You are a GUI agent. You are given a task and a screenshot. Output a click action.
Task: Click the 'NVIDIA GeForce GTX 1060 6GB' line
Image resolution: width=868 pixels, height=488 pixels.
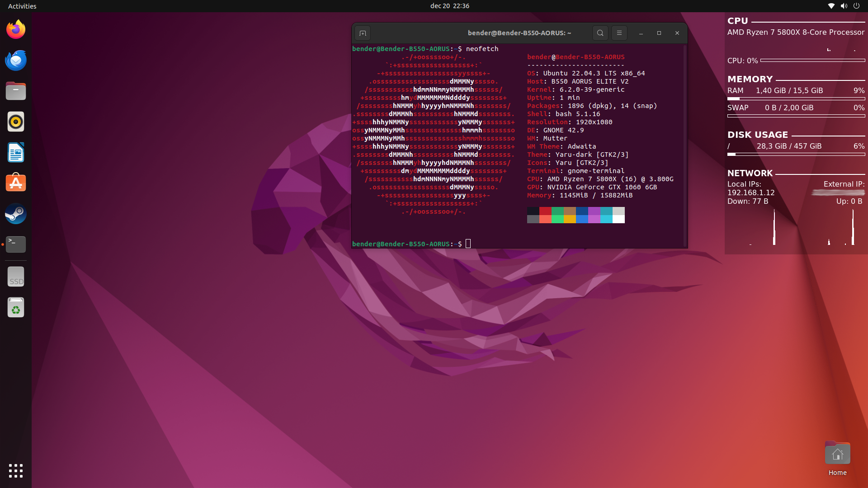click(x=592, y=187)
